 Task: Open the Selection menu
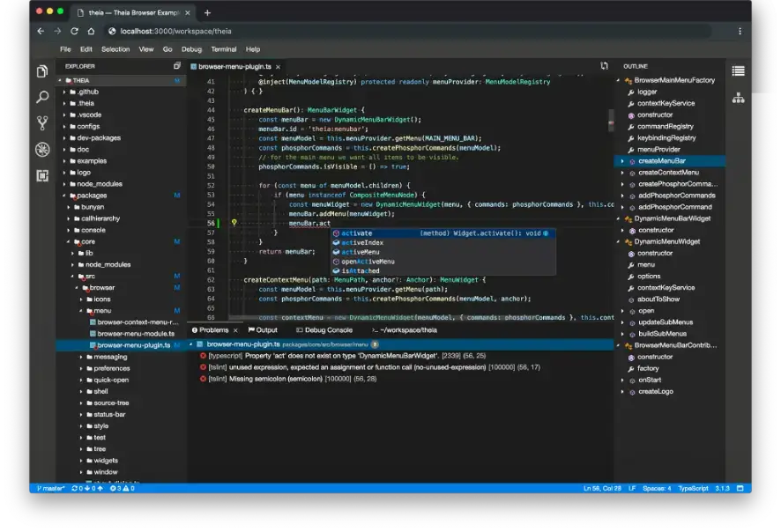(115, 49)
